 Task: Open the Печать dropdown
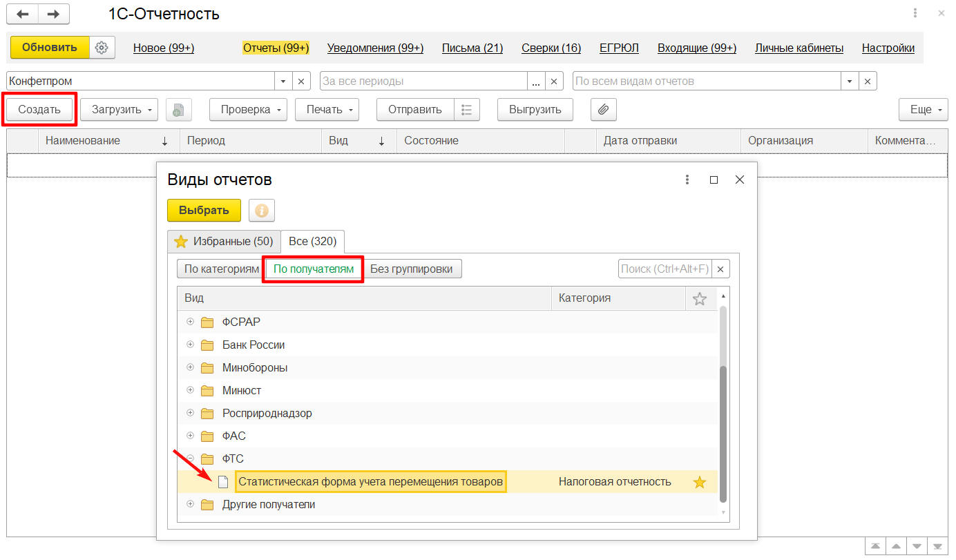tap(327, 109)
